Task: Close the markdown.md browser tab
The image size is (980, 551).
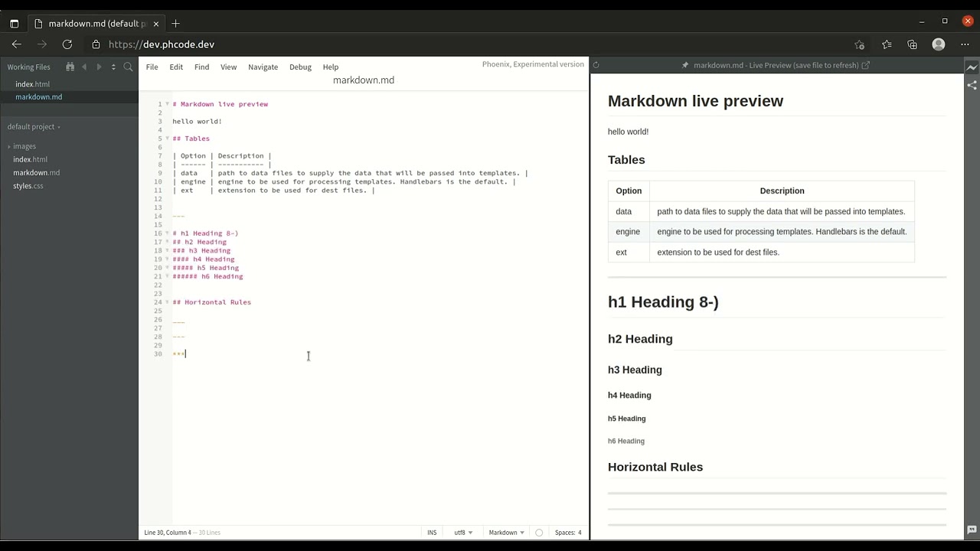Action: [156, 24]
